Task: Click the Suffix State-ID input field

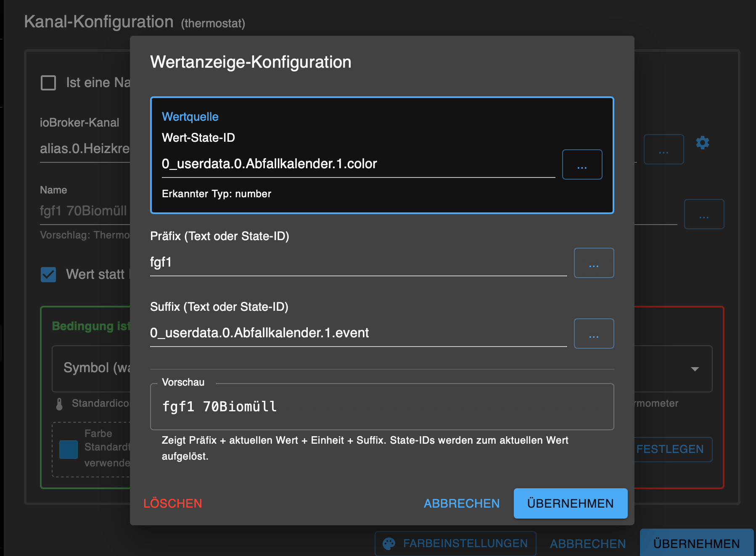Action: click(x=357, y=333)
